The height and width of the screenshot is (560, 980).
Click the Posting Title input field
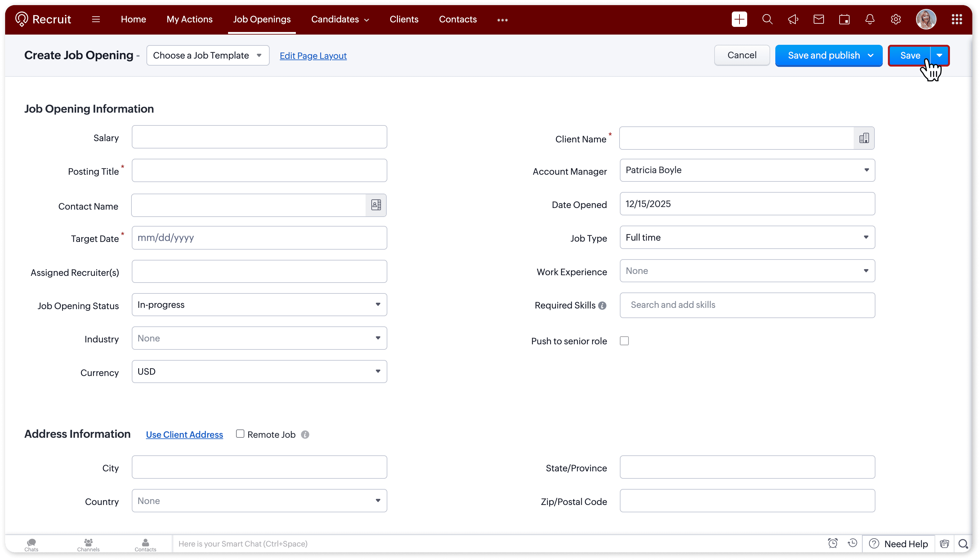pos(259,170)
